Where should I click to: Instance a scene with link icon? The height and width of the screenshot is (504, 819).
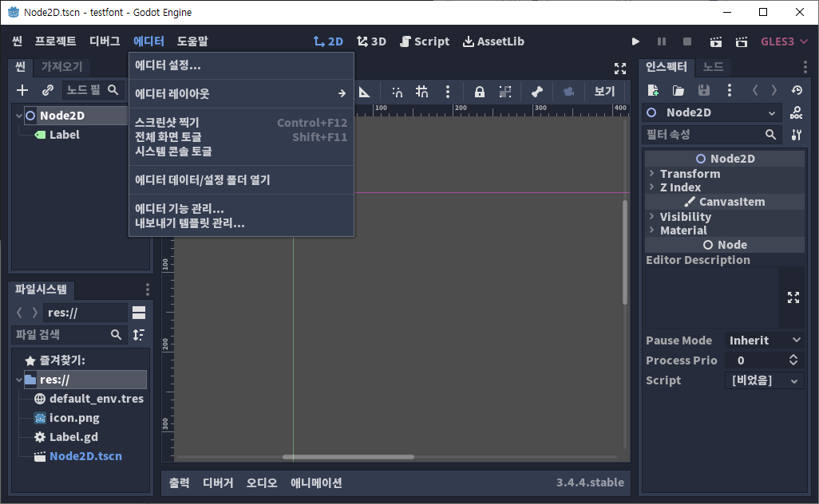[x=48, y=90]
